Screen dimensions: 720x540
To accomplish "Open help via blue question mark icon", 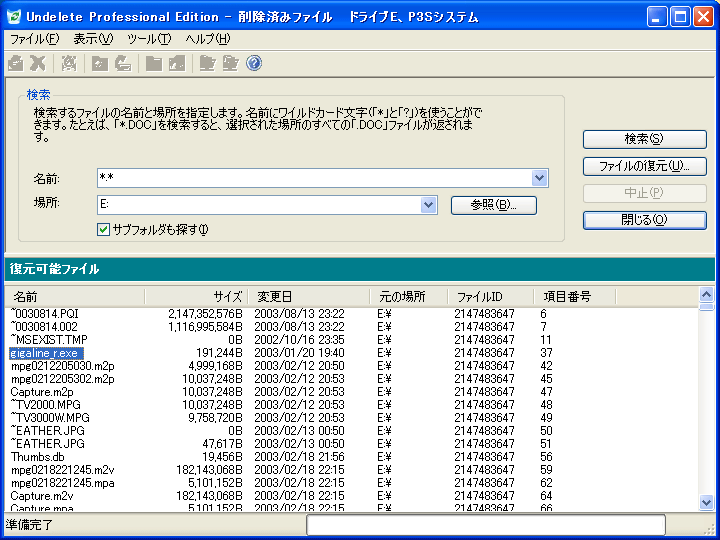I will tap(254, 63).
